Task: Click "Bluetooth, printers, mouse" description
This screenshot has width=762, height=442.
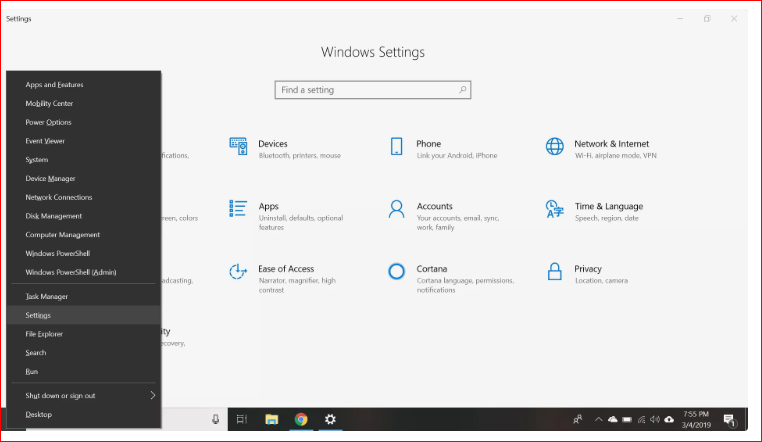Action: 300,155
